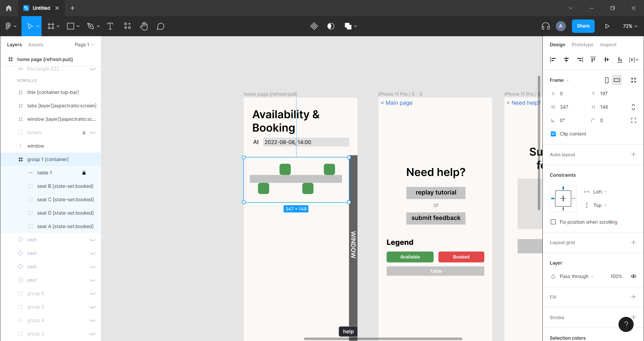This screenshot has width=644, height=341.
Task: Click the Create component icon
Action: pyautogui.click(x=314, y=26)
